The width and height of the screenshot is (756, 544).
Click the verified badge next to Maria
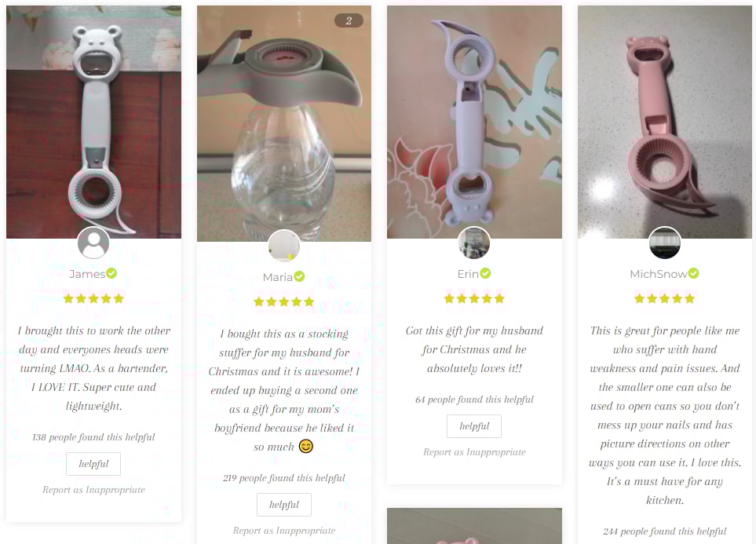(x=299, y=276)
